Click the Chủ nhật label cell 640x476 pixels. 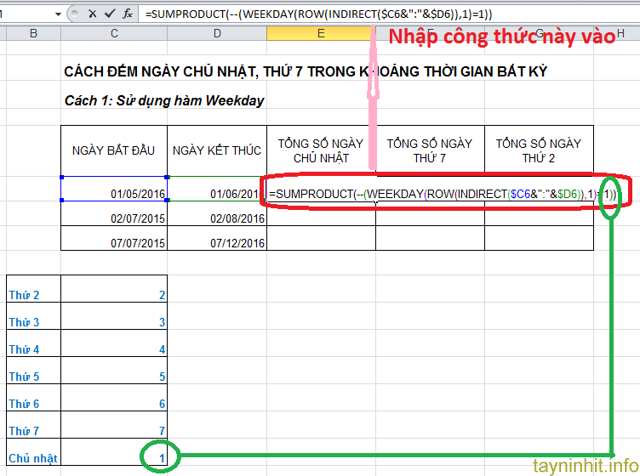33,457
